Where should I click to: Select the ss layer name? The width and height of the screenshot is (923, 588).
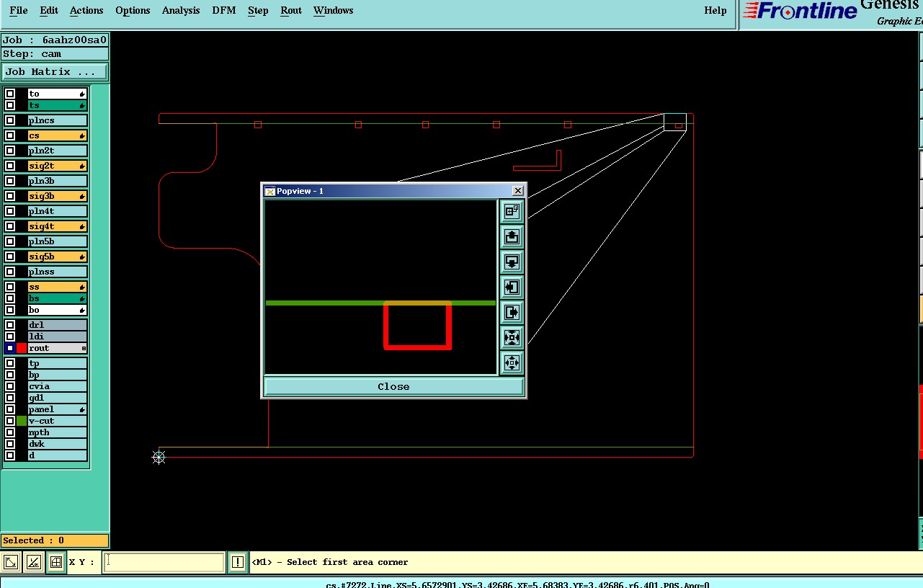click(x=57, y=287)
